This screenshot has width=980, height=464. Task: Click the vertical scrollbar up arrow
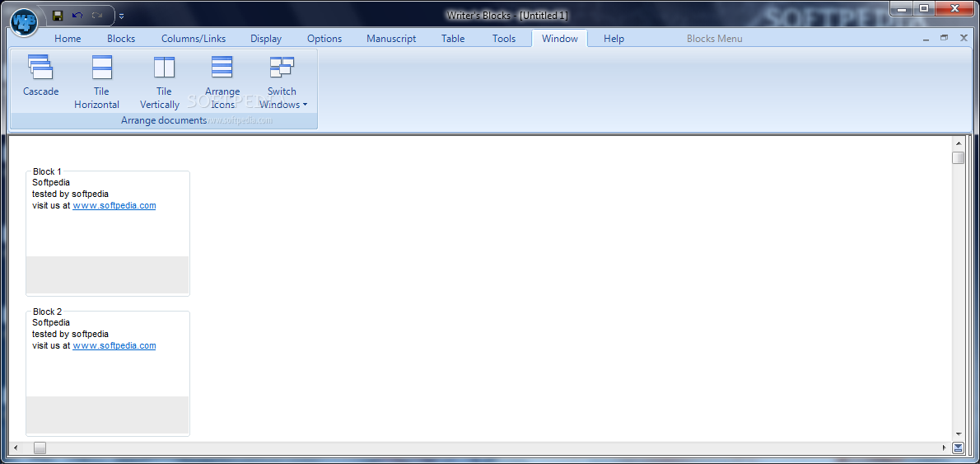tap(958, 143)
